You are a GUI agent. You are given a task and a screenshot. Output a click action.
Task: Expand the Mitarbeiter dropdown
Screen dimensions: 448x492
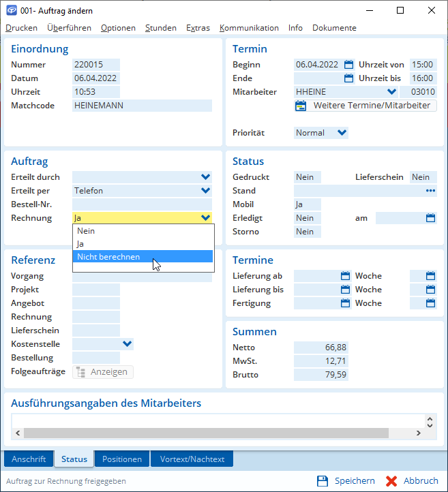coord(391,92)
